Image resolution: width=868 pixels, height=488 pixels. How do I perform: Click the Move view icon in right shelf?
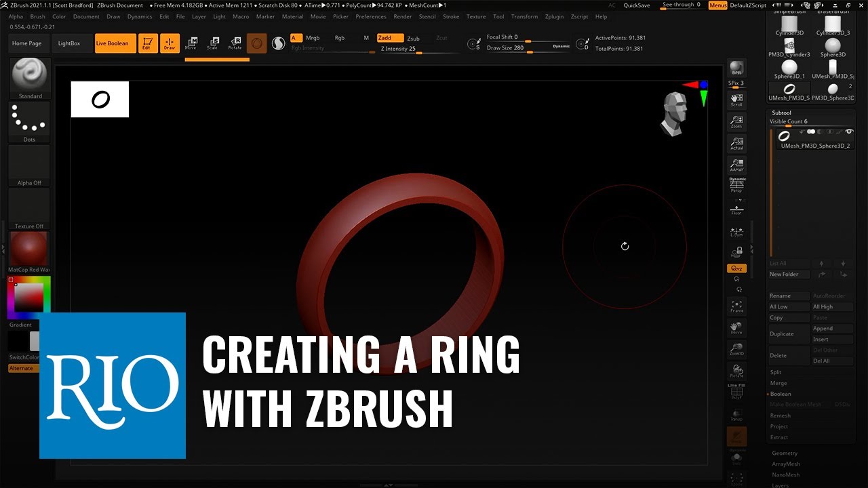coord(736,328)
